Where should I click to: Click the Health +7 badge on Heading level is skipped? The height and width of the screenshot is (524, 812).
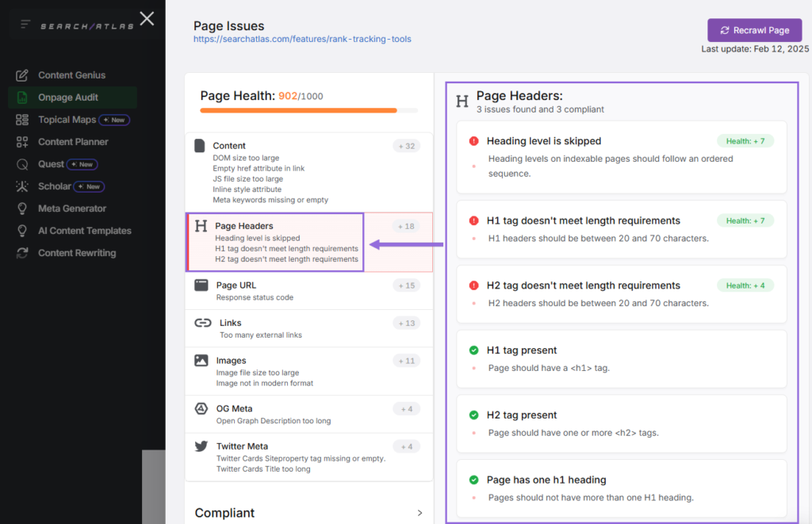pos(745,141)
